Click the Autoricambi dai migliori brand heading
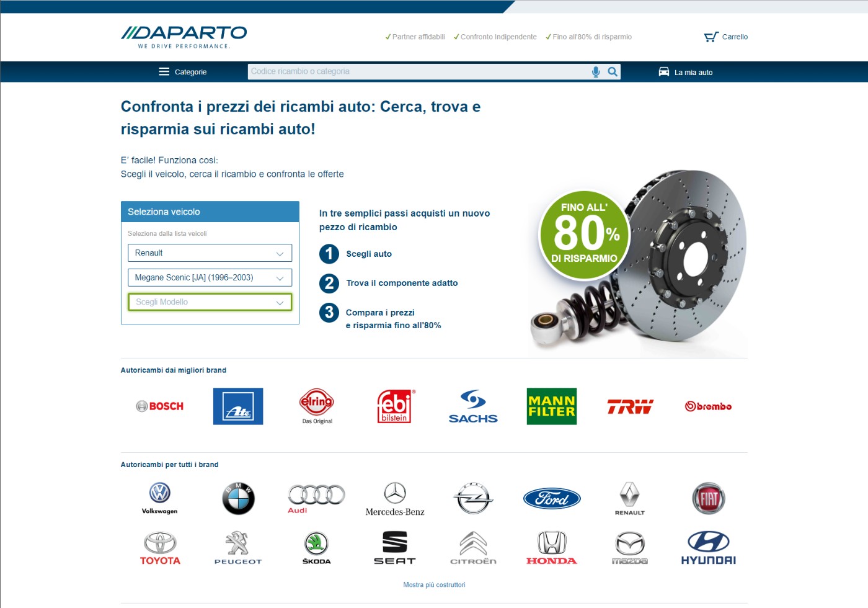 [174, 370]
